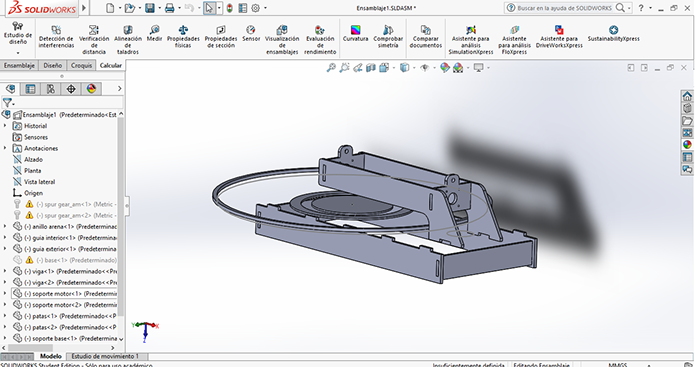Select the Calcular tab
Screen dimensions: 695x367
[x=111, y=65]
